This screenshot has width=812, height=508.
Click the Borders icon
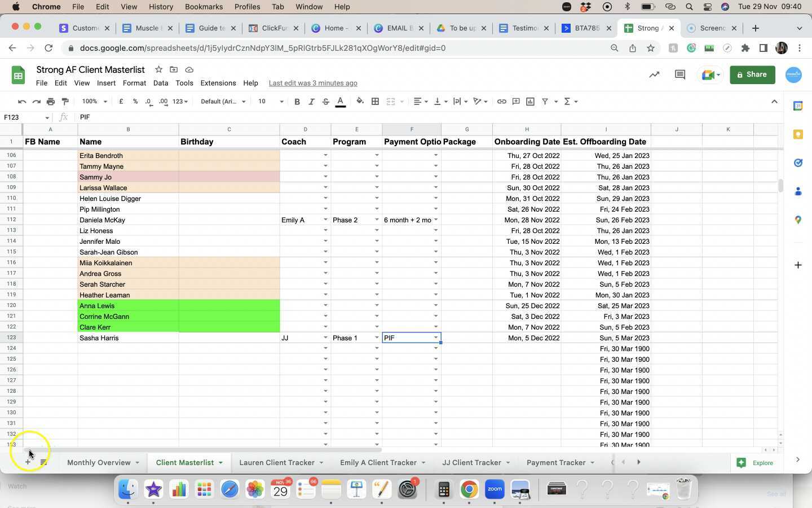point(375,102)
